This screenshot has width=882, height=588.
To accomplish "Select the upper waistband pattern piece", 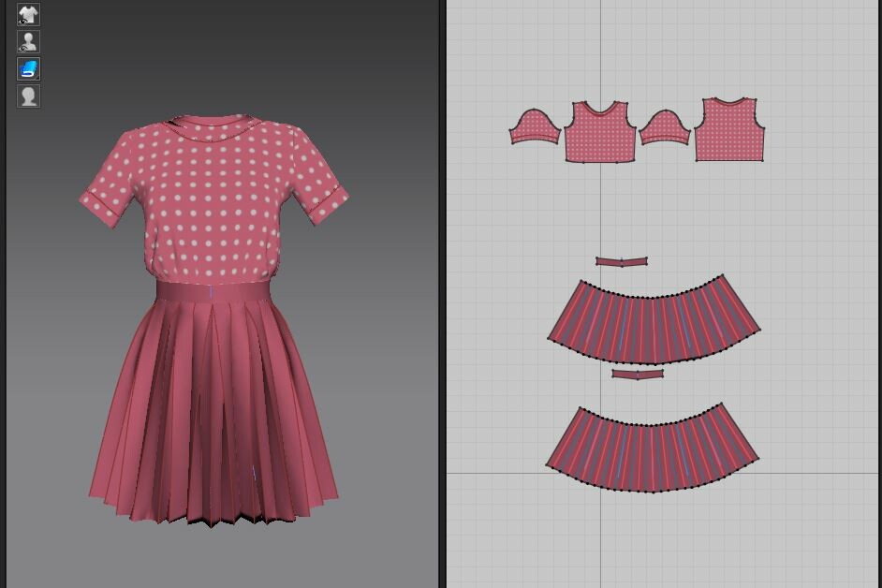I will [622, 261].
